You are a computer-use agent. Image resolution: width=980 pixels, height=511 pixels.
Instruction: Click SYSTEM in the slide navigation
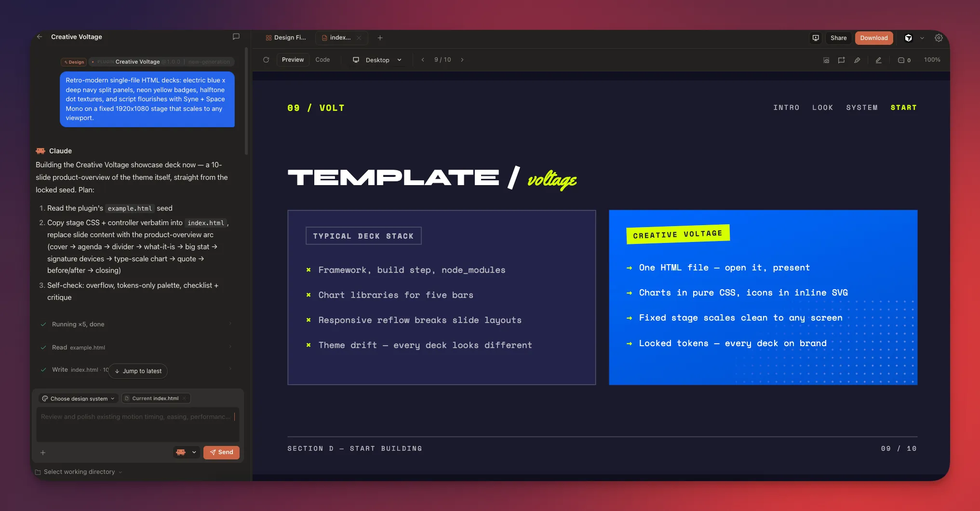[862, 108]
